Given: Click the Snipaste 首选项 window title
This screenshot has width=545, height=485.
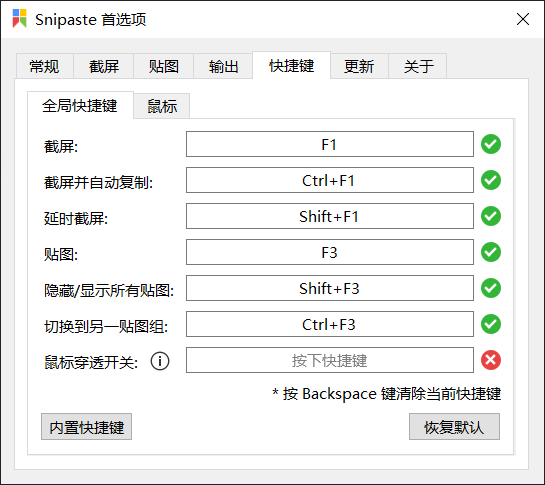Looking at the screenshot, I should pos(90,19).
